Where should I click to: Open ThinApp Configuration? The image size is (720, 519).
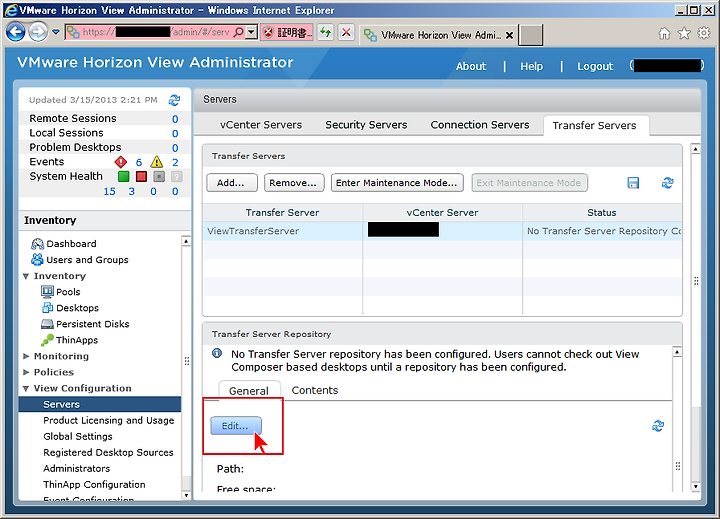94,485
